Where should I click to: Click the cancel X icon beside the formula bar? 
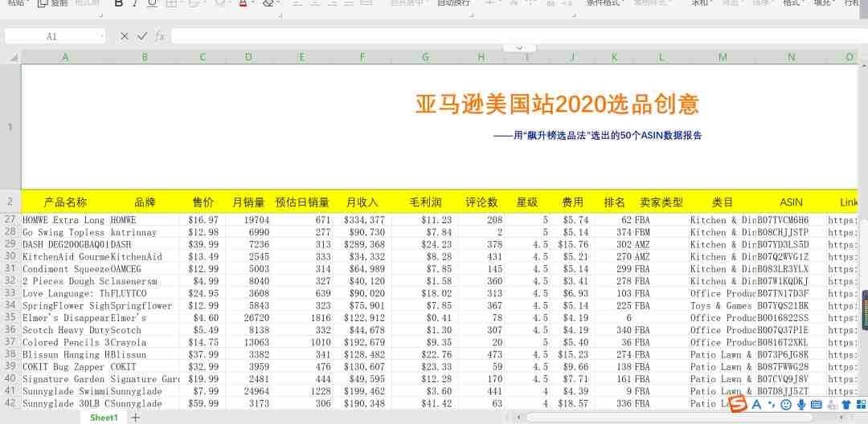[124, 36]
